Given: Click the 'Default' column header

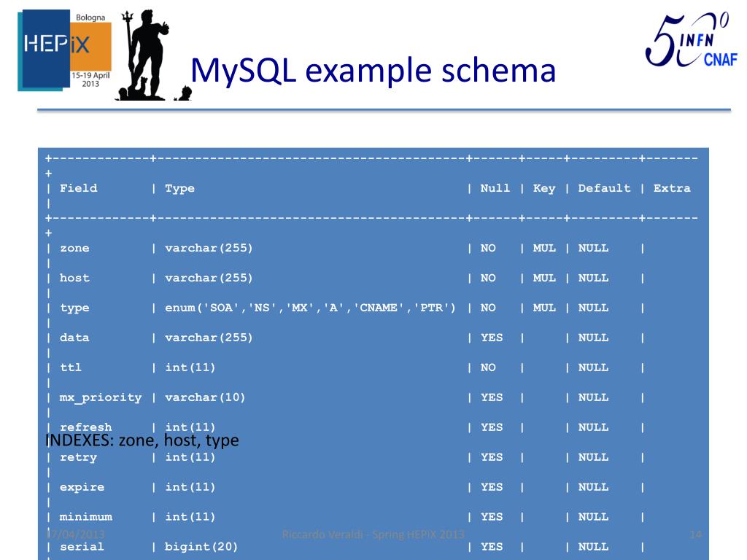Looking at the screenshot, I should coord(604,189).
